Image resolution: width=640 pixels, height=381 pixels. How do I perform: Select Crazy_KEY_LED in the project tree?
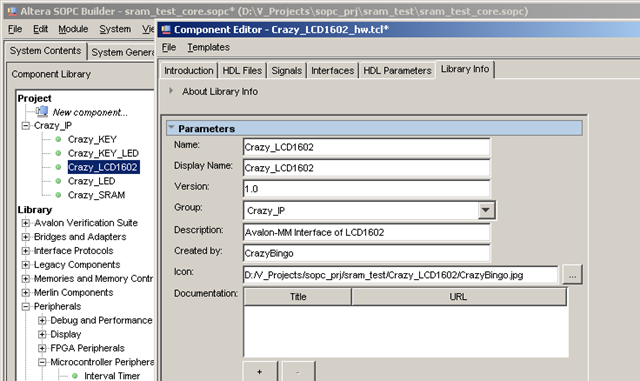tap(103, 154)
